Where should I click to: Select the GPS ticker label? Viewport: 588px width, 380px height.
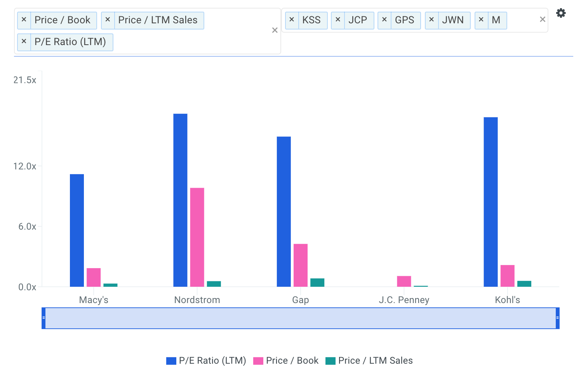pyautogui.click(x=405, y=20)
